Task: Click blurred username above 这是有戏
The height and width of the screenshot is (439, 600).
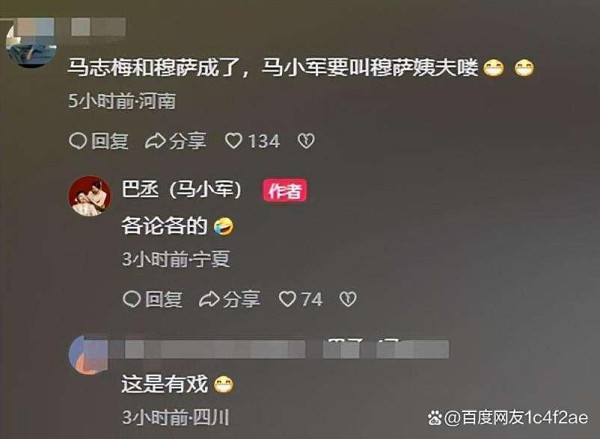Action: (279, 349)
